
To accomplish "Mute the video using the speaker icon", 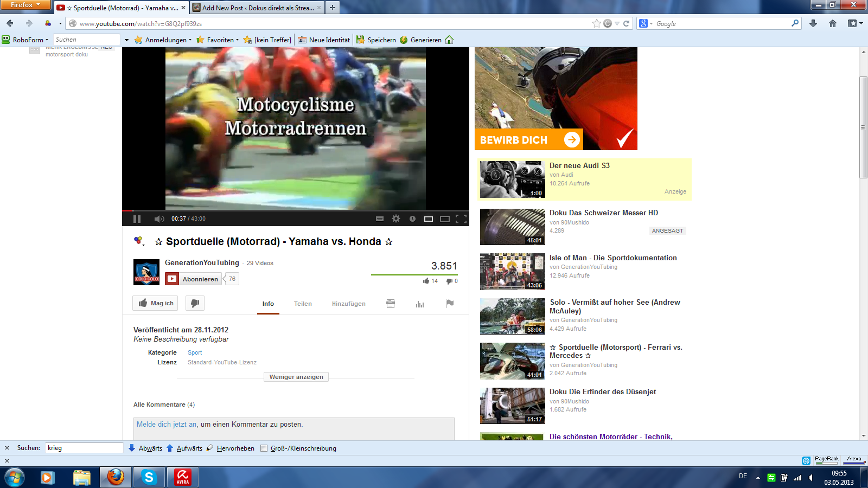I will tap(159, 219).
